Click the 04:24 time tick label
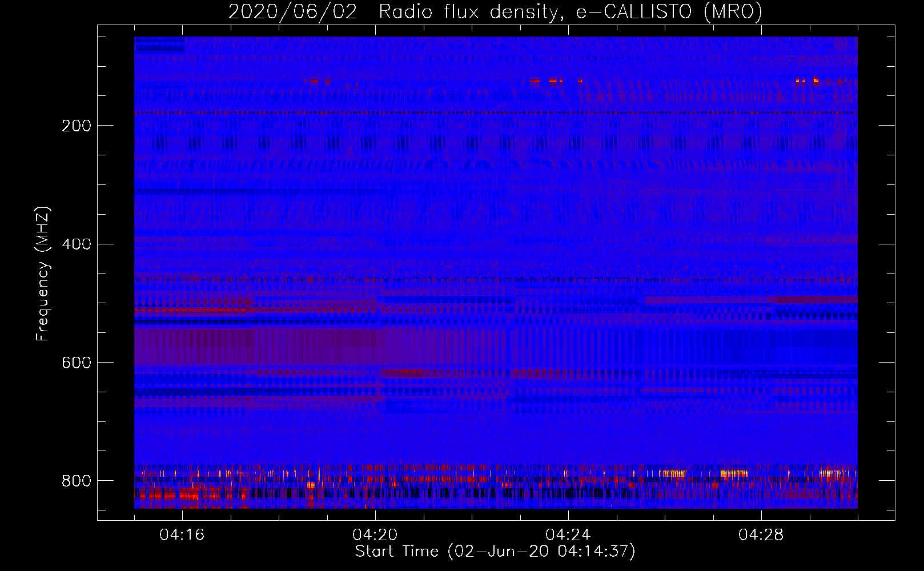924x571 pixels. click(x=568, y=535)
